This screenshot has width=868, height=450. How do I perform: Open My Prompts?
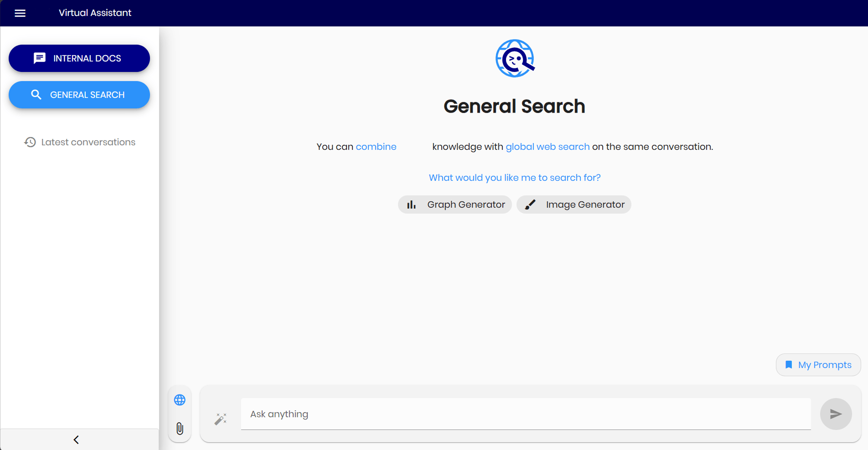(818, 365)
